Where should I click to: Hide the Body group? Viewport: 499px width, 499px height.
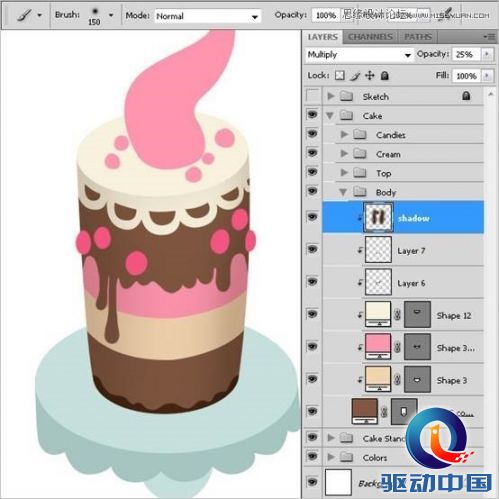tap(312, 191)
